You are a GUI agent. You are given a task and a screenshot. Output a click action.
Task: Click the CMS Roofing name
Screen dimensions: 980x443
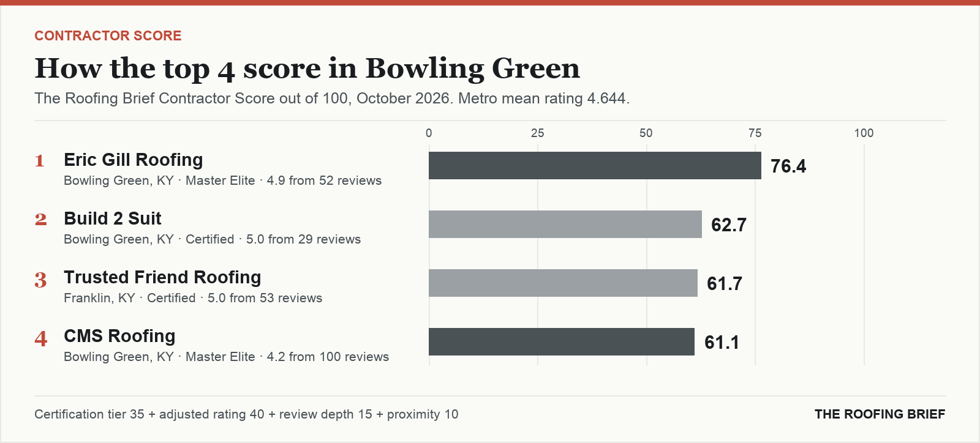pos(119,336)
